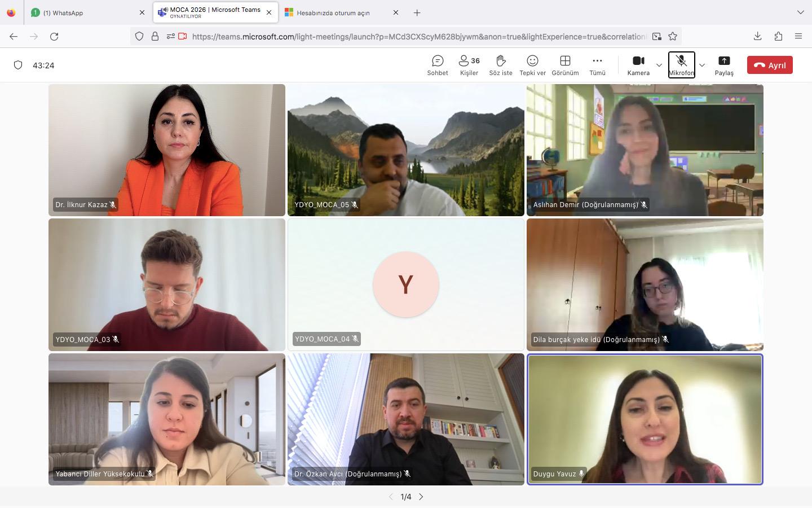Viewport: 812px width, 508px height.
Task: Expand microphone options dropdown arrow
Action: point(702,65)
